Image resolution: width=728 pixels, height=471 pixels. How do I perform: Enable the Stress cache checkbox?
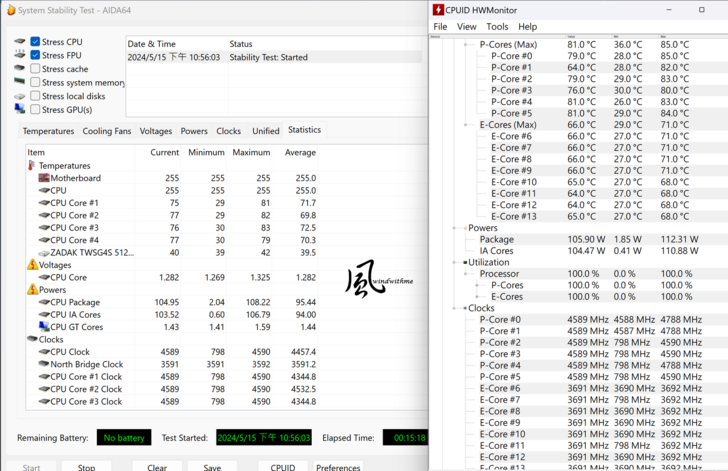[x=36, y=69]
